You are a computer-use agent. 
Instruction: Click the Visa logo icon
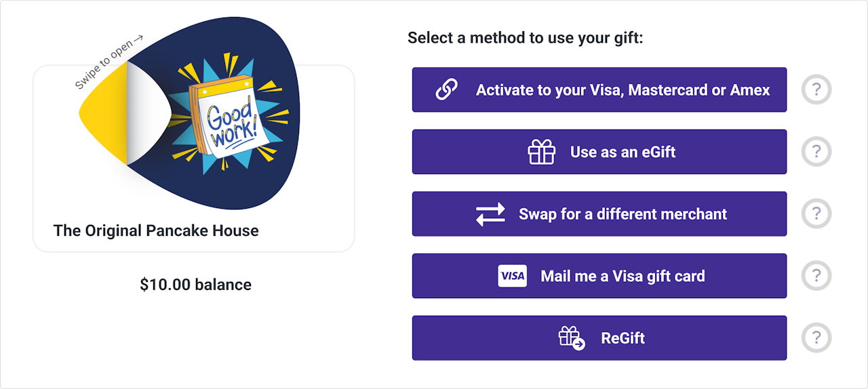click(x=512, y=277)
